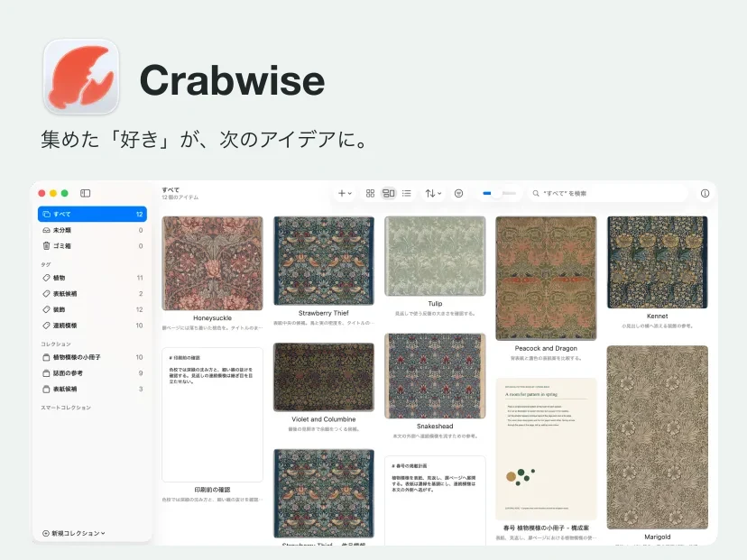The height and width of the screenshot is (560, 747).
Task: Open the add item plus menu
Action: 345,193
